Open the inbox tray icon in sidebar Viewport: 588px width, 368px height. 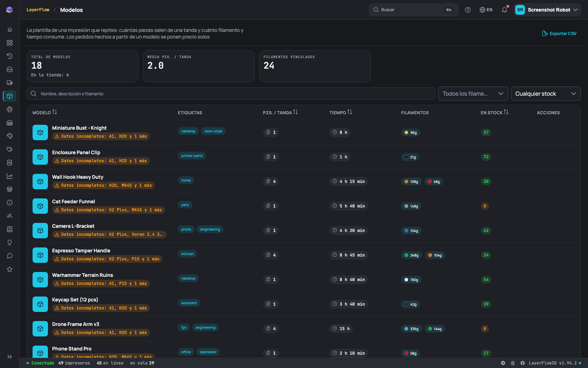tap(9, 69)
